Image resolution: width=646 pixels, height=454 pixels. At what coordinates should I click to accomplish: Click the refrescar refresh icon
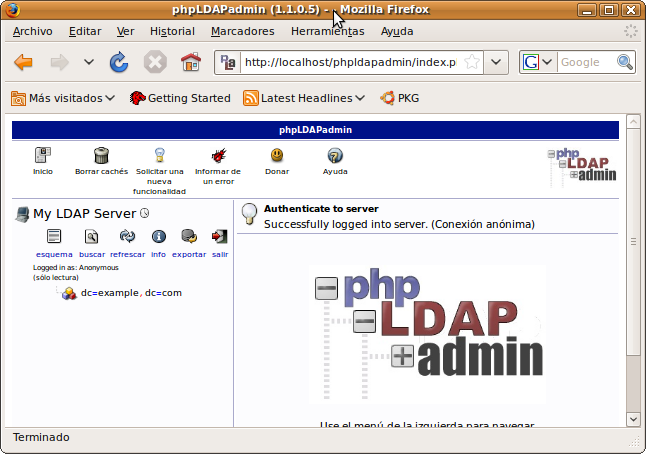[x=127, y=237]
